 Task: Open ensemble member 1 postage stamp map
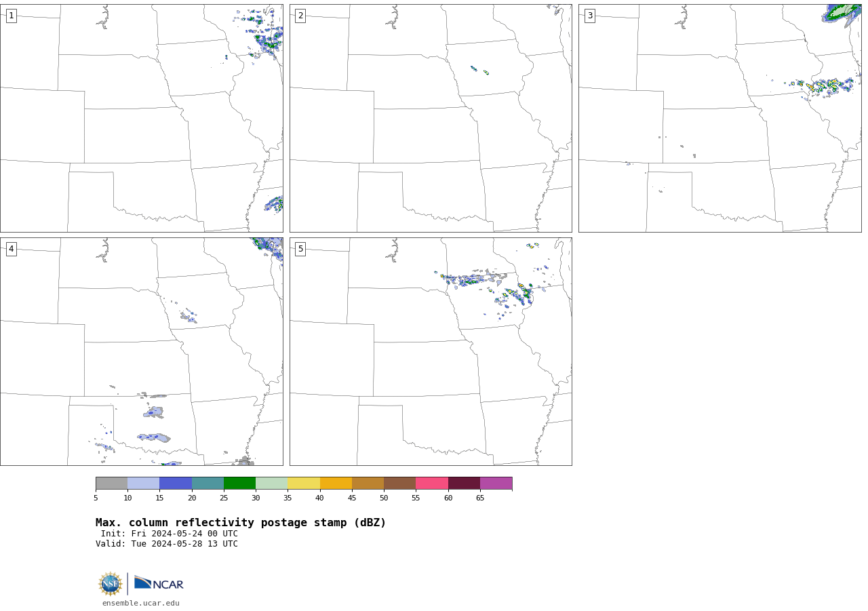coord(142,118)
